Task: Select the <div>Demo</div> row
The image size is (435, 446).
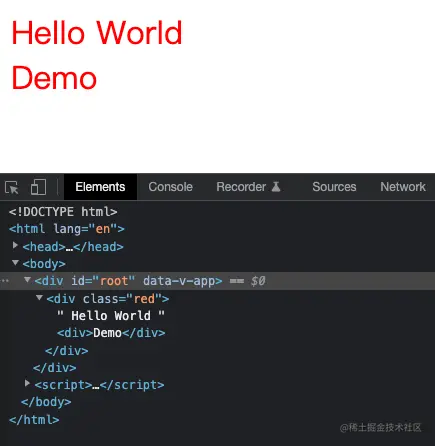Action: pyautogui.click(x=111, y=333)
